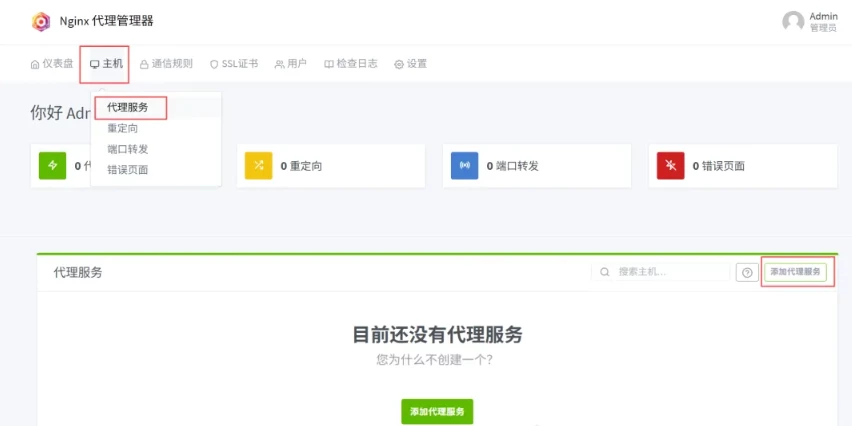
Task: Expand the 主机 hosts dropdown menu
Action: (x=106, y=64)
